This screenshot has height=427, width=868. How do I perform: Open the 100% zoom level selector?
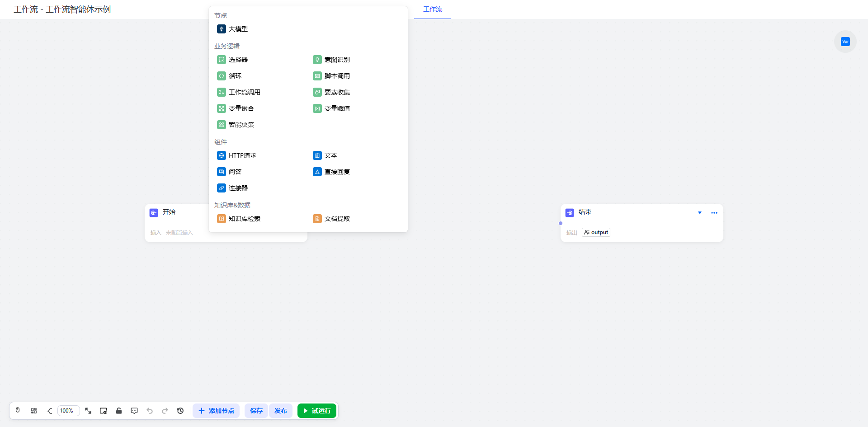click(x=68, y=411)
